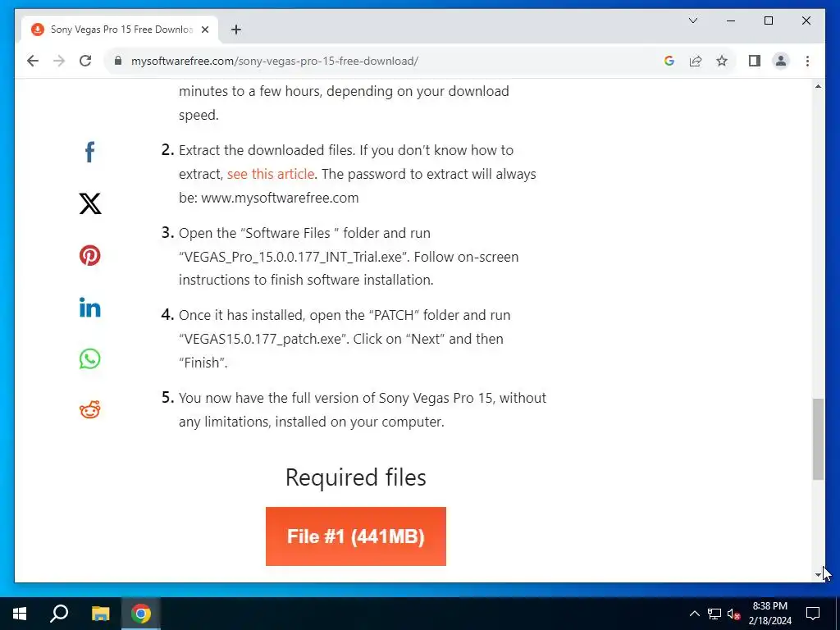Viewport: 840px width, 630px height.
Task: Open the Chrome side panel
Action: click(x=755, y=61)
